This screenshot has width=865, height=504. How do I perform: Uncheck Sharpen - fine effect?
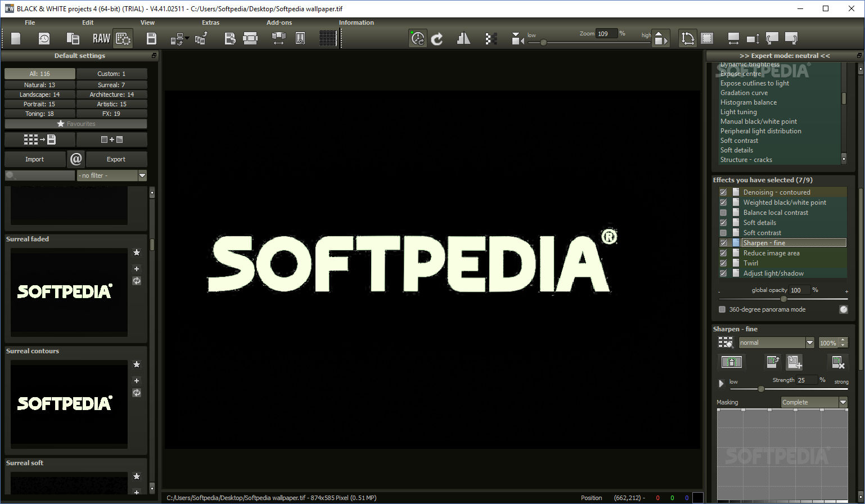coord(723,243)
